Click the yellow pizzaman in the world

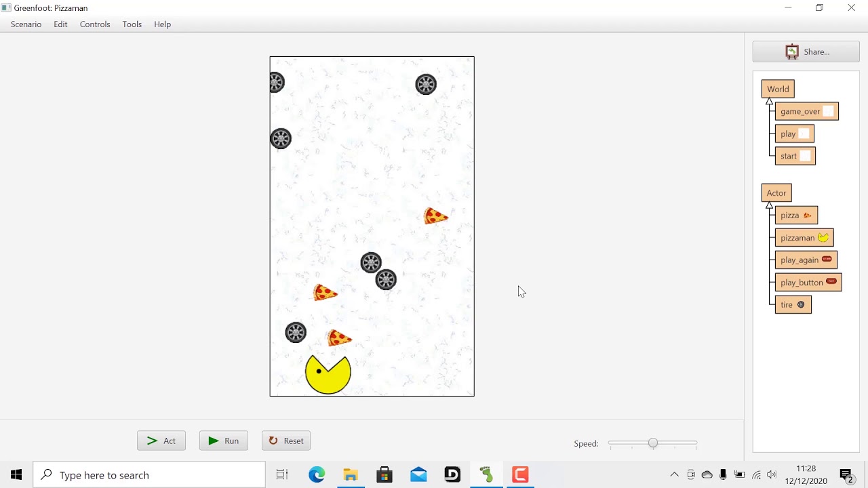pyautogui.click(x=328, y=374)
